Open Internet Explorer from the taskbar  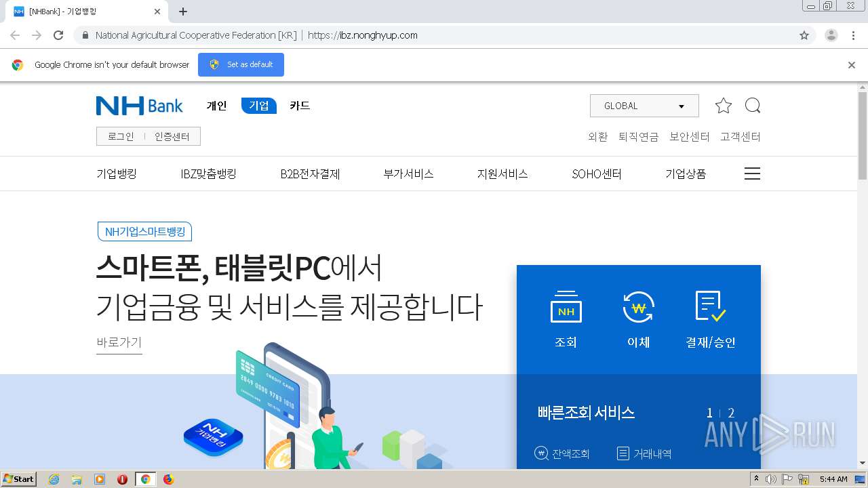(x=54, y=479)
